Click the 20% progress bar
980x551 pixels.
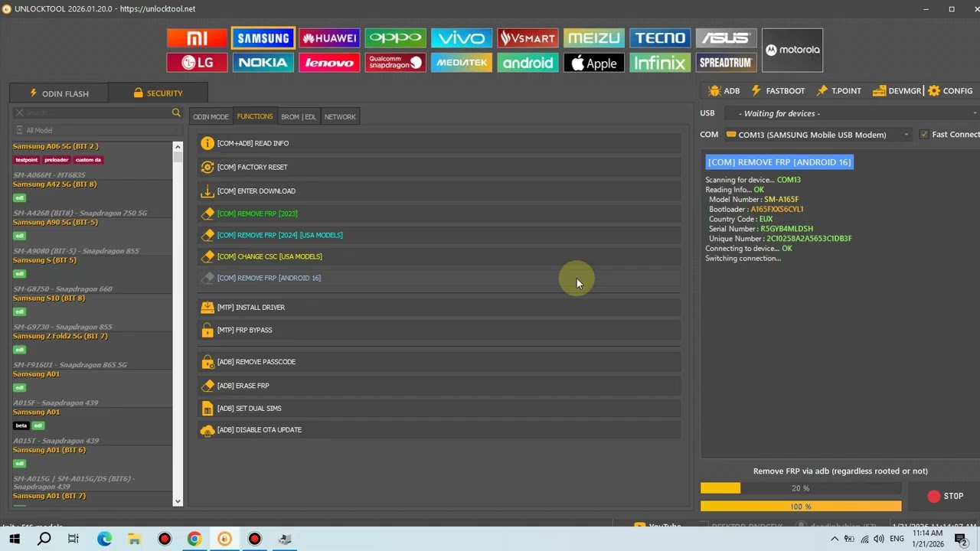point(801,488)
